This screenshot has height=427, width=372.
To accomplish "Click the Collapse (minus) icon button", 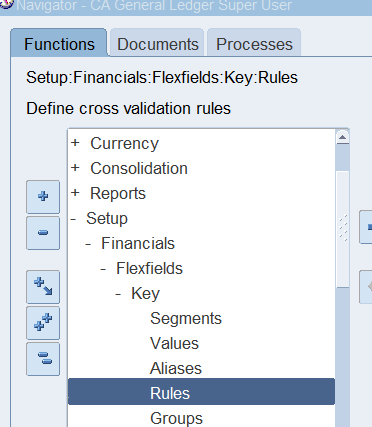I will (x=43, y=233).
